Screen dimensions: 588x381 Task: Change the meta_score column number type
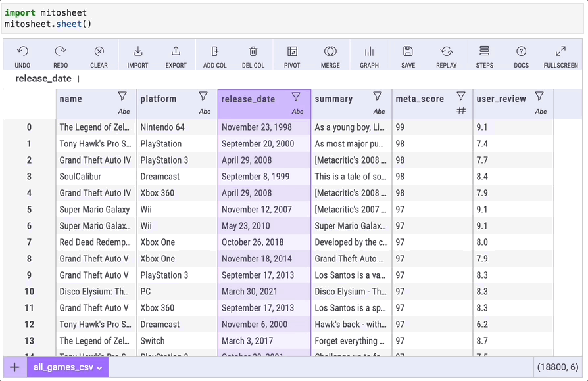461,111
